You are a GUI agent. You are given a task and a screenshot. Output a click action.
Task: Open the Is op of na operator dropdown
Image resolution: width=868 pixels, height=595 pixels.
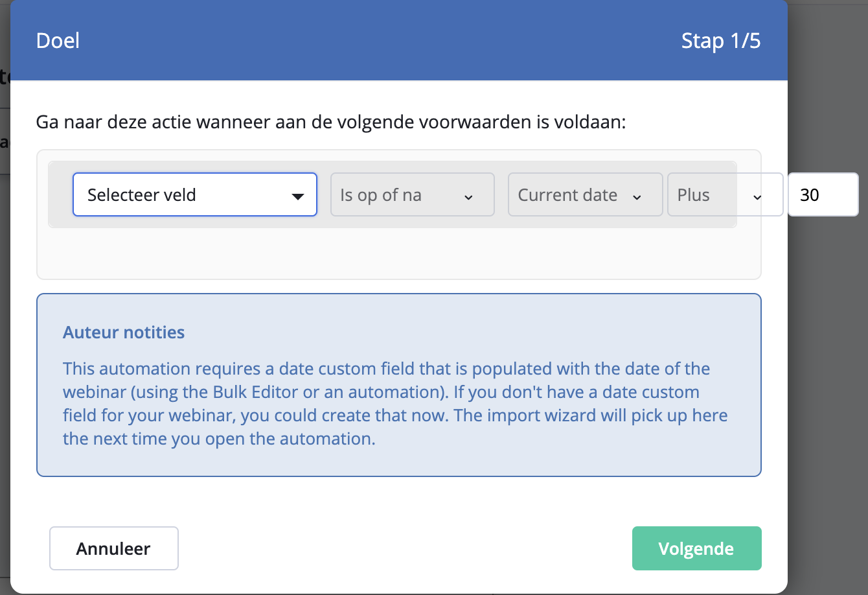point(413,194)
